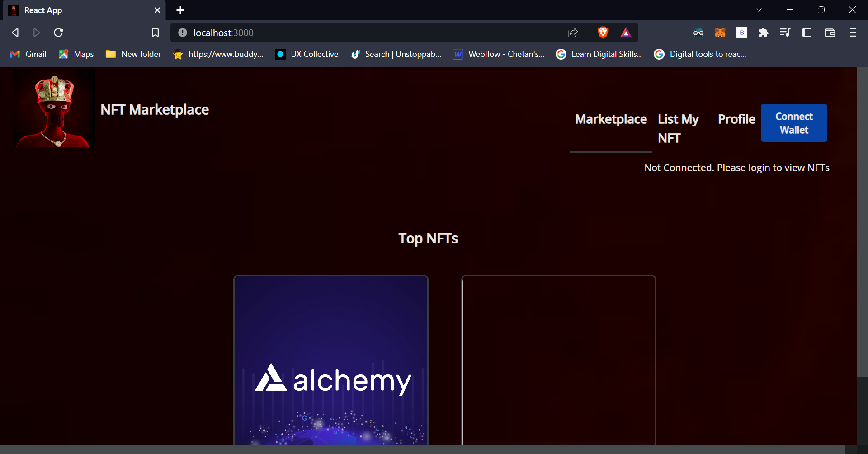Open the extensions puzzle-piece menu
The image size is (868, 454).
[x=763, y=33]
